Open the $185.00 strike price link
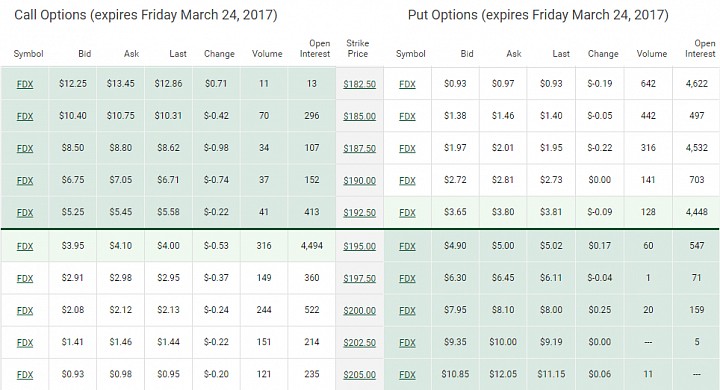 pyautogui.click(x=360, y=116)
